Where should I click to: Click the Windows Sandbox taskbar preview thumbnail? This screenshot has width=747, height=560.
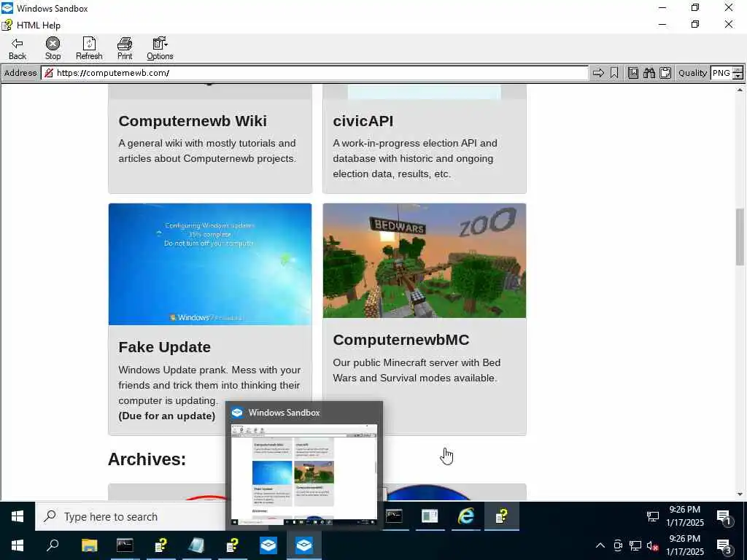pyautogui.click(x=304, y=474)
